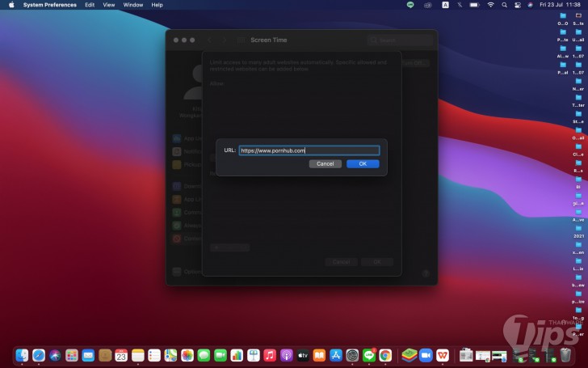Open Reminders from the Dock

(x=154, y=355)
